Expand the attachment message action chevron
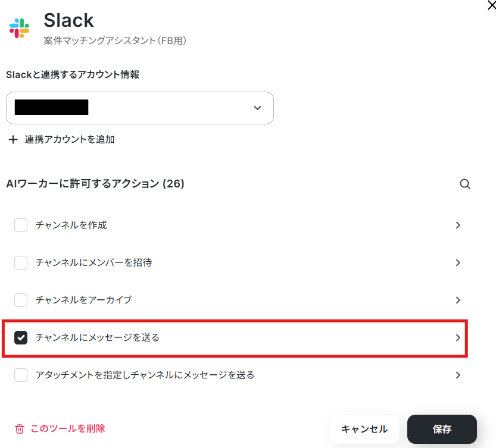Screen dimensions: 496x448 click(x=458, y=375)
